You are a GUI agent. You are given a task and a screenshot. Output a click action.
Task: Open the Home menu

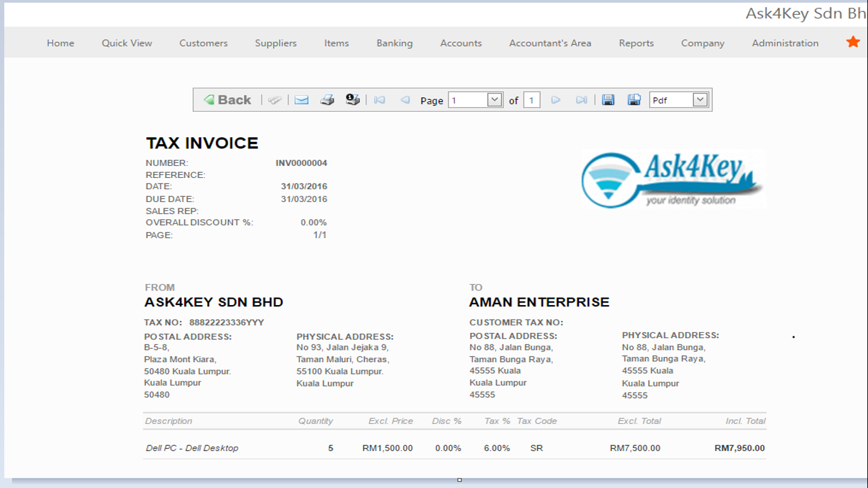coord(60,43)
